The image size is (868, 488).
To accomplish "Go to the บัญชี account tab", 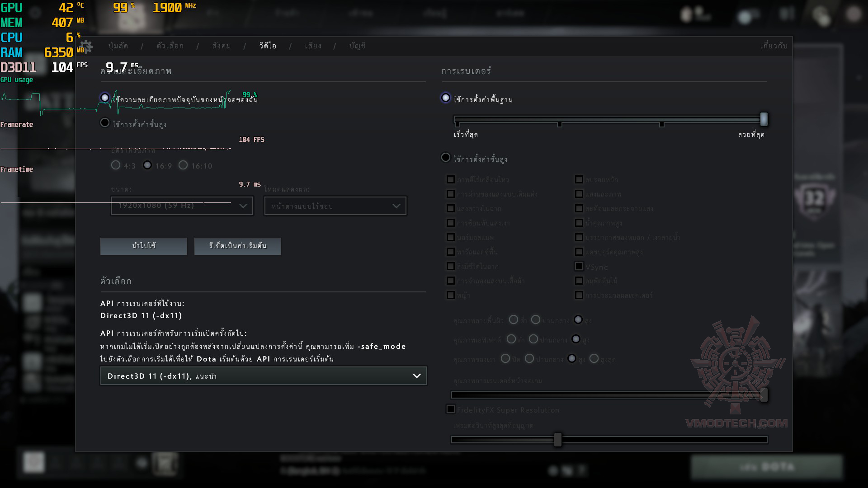I will pyautogui.click(x=357, y=46).
